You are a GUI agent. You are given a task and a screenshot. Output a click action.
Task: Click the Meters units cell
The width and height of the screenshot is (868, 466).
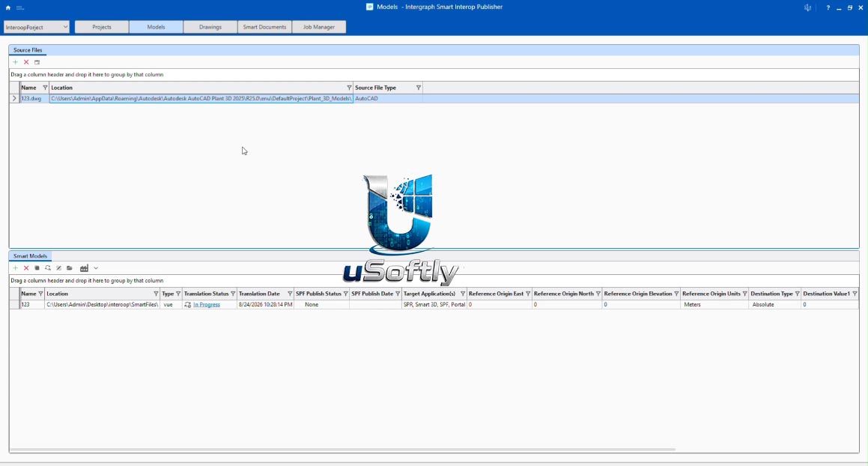[x=714, y=305]
